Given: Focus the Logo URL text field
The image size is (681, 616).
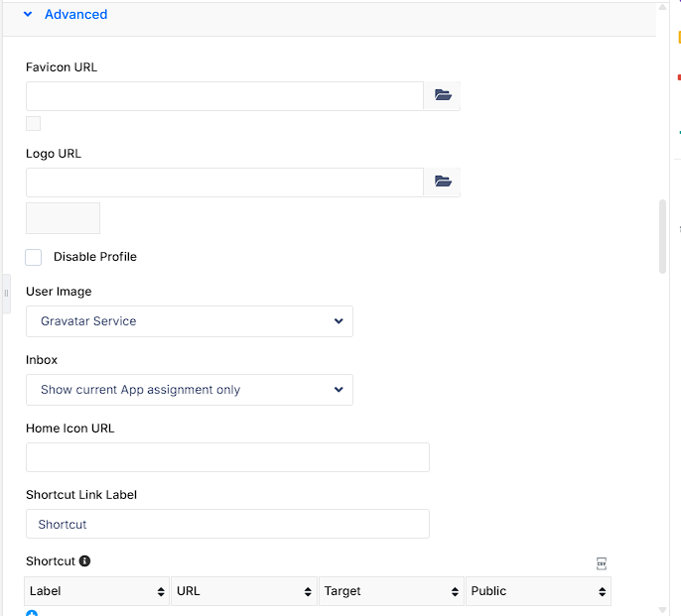Looking at the screenshot, I should point(224,183).
